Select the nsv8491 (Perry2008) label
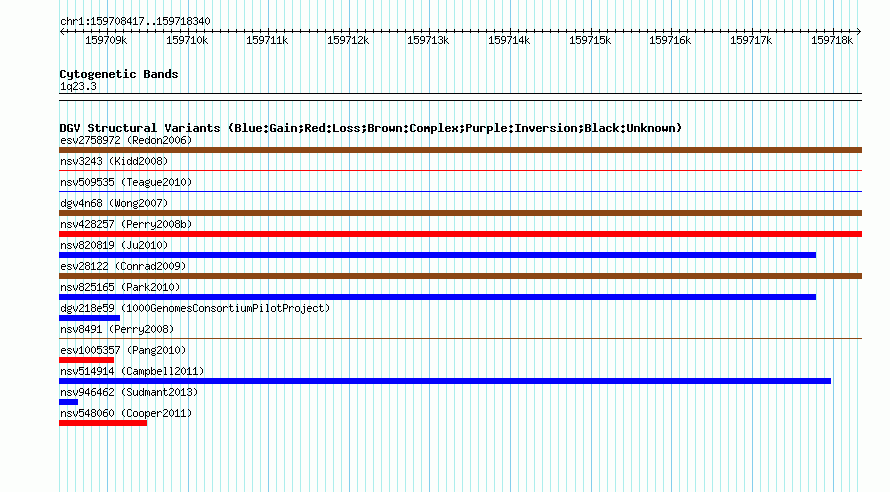 (x=117, y=329)
